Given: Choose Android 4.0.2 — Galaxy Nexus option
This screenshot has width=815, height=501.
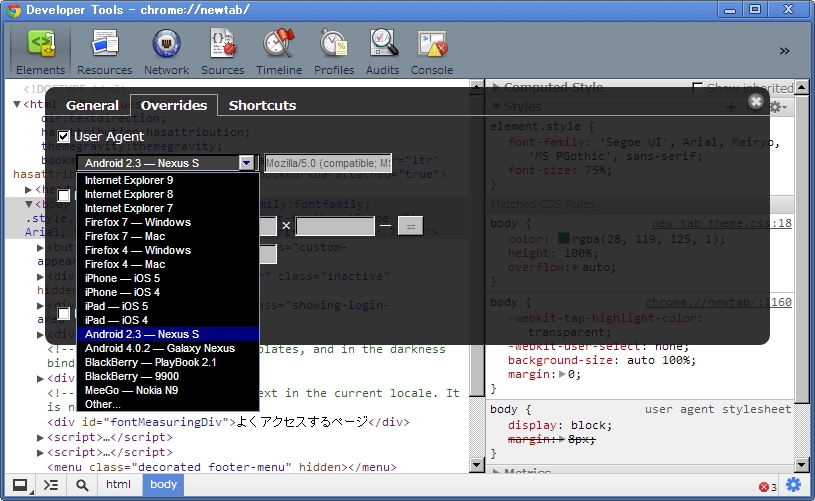Looking at the screenshot, I should pos(159,348).
